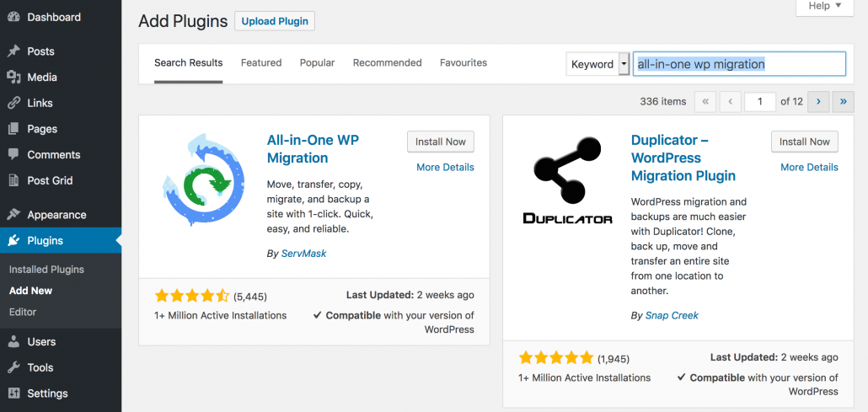Click the Comments speech bubble icon
Viewport: 868px width, 412px height.
click(13, 154)
